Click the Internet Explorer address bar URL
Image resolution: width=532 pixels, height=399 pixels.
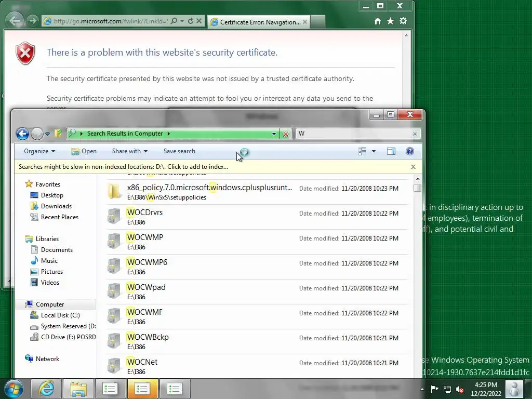[110, 21]
